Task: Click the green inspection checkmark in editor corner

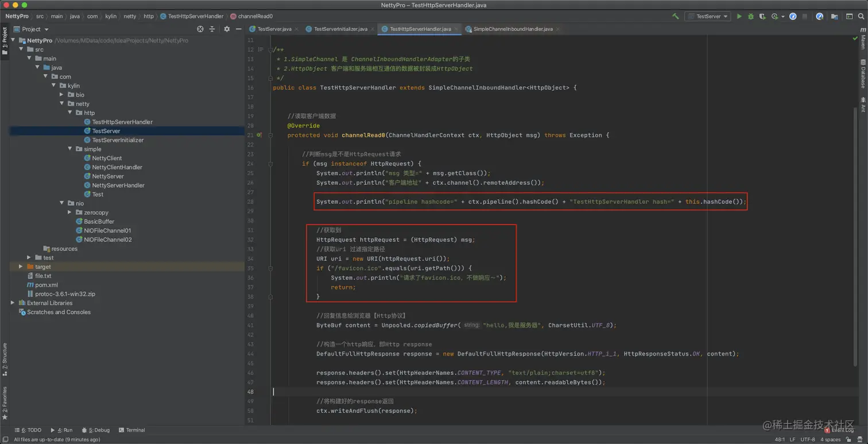Action: (x=855, y=38)
